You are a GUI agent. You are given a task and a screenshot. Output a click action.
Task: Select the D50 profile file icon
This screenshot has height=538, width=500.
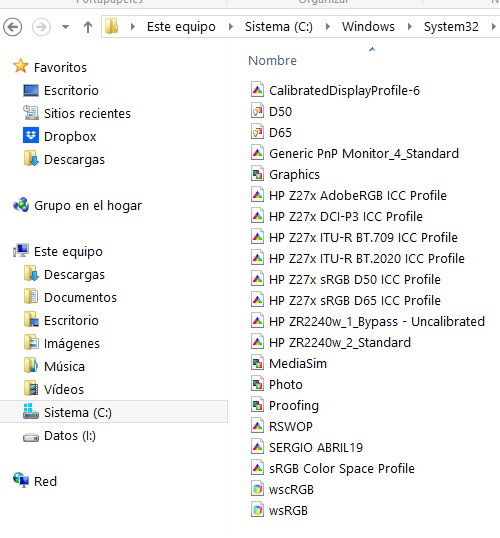257,111
